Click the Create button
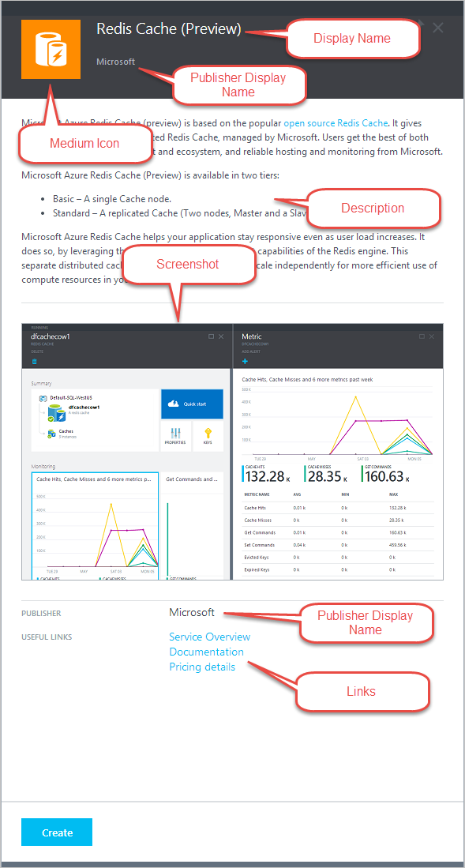465x868 pixels. (x=57, y=832)
